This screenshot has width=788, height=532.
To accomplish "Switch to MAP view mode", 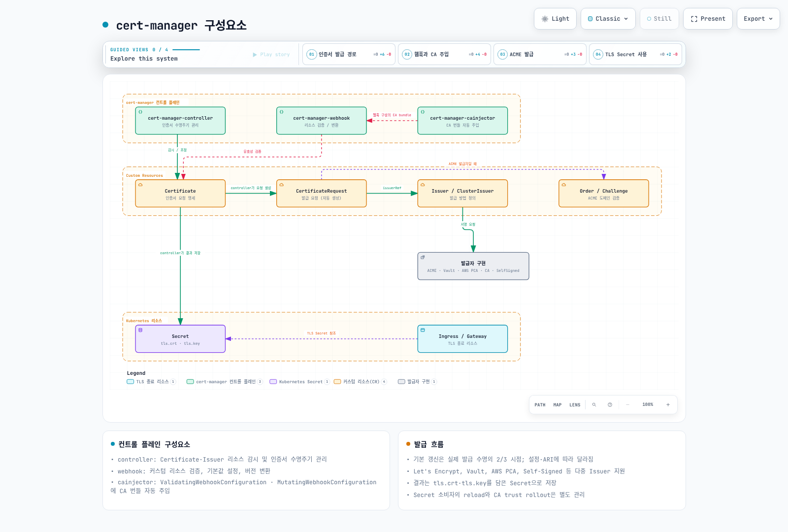I will pos(558,405).
